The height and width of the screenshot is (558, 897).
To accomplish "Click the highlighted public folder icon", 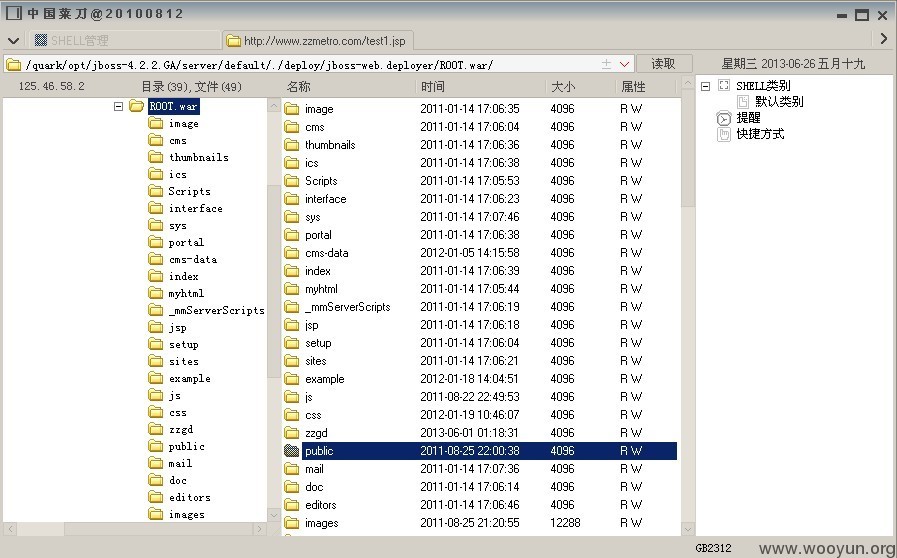I will [x=292, y=451].
